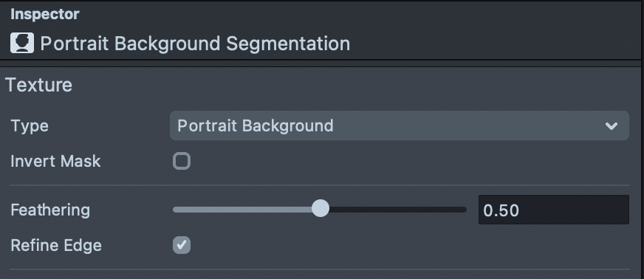Screen dimensions: 644x279
Task: Enable the Invert Mask checkbox
Action: 182,161
